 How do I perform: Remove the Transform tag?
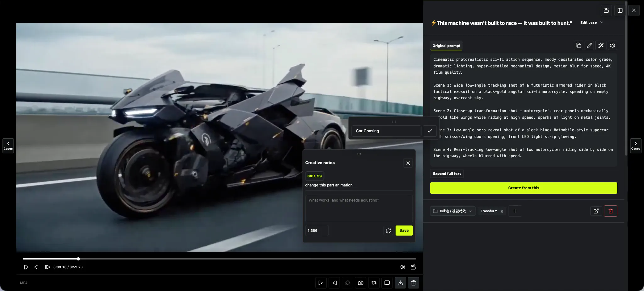[502, 211]
